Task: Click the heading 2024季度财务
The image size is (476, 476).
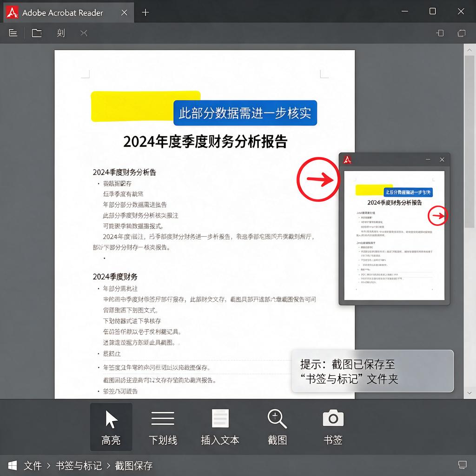Action: point(115,277)
